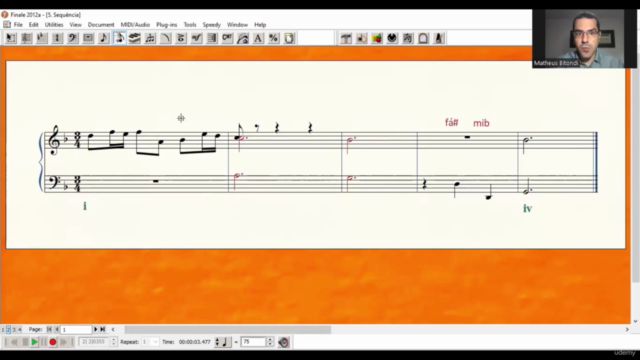Select the Text tool letter A
The width and height of the screenshot is (640, 360).
pyautogui.click(x=258, y=38)
